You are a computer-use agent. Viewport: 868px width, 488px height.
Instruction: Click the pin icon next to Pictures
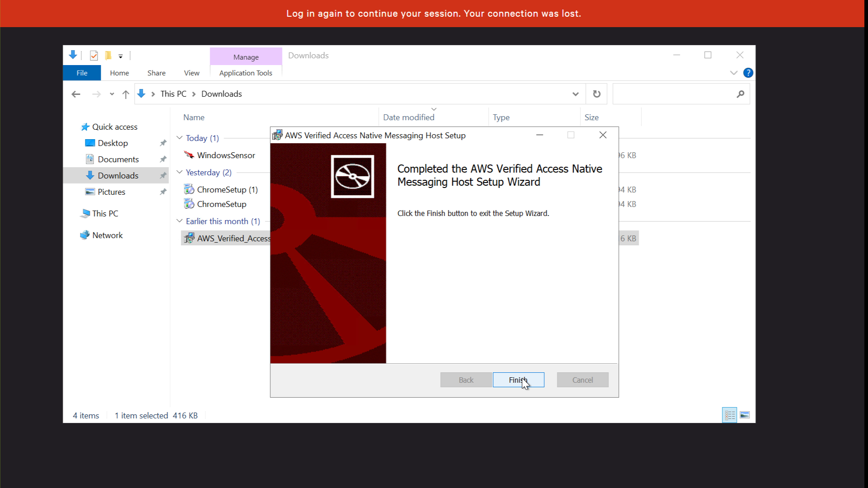[163, 192]
